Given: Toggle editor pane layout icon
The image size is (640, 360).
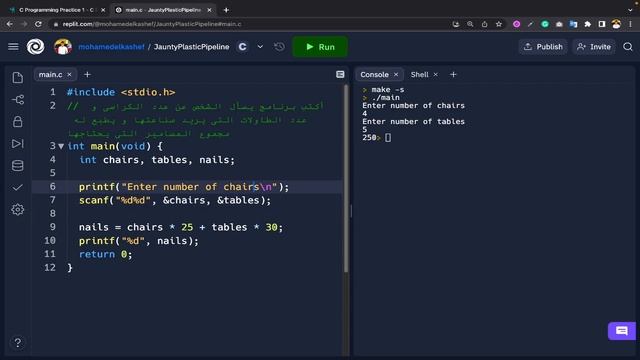Looking at the screenshot, I should coord(340,74).
